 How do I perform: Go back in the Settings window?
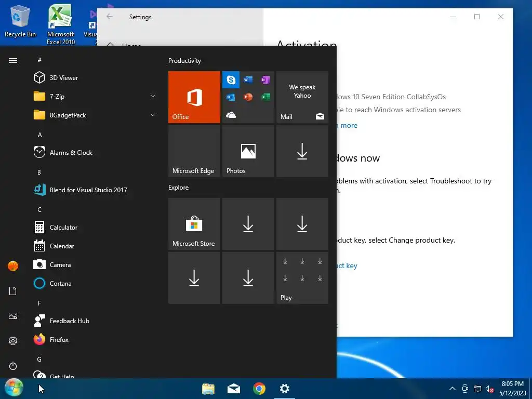(109, 17)
